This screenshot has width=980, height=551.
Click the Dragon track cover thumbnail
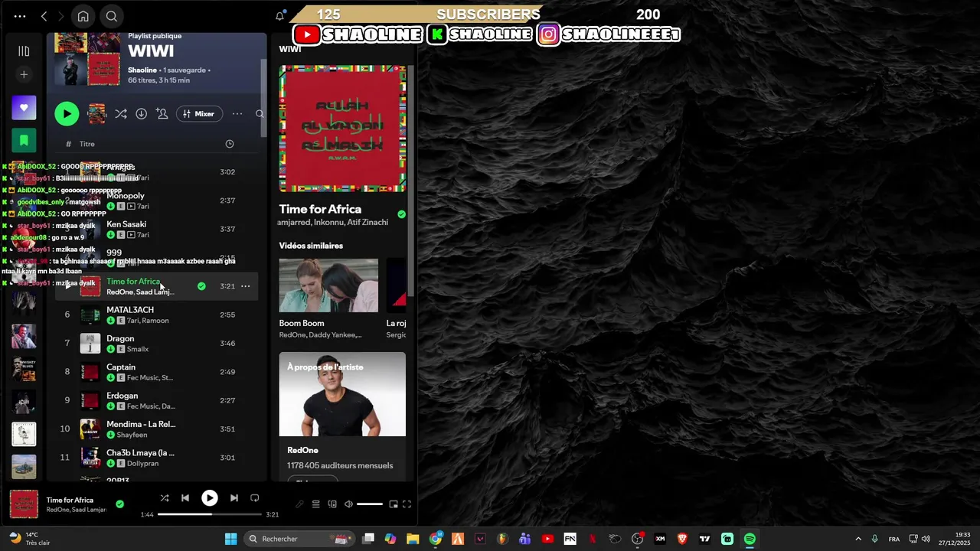(x=90, y=344)
